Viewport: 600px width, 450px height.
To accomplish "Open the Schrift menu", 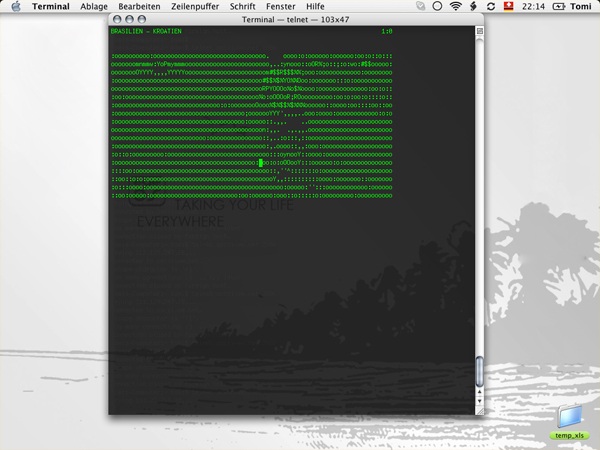I will click(243, 7).
